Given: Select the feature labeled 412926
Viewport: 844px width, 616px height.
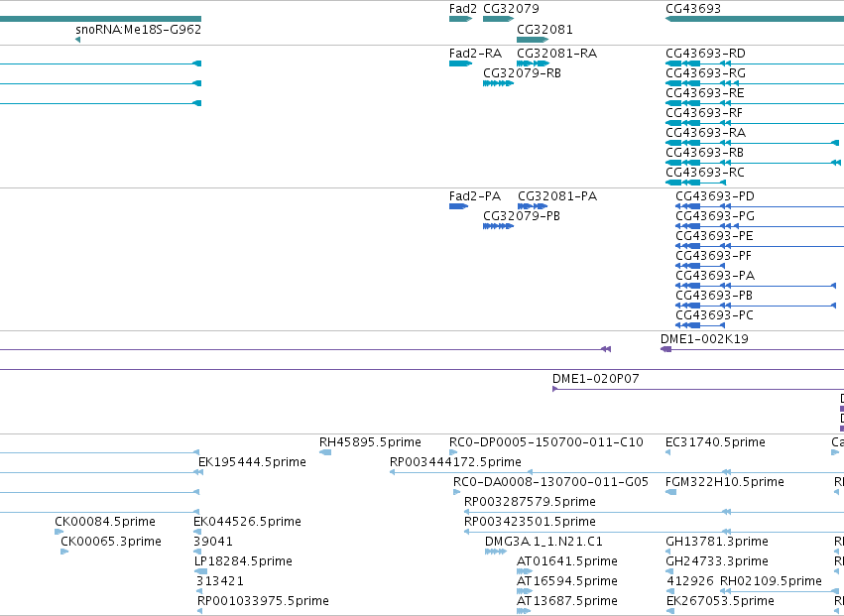Looking at the screenshot, I should click(x=690, y=581).
